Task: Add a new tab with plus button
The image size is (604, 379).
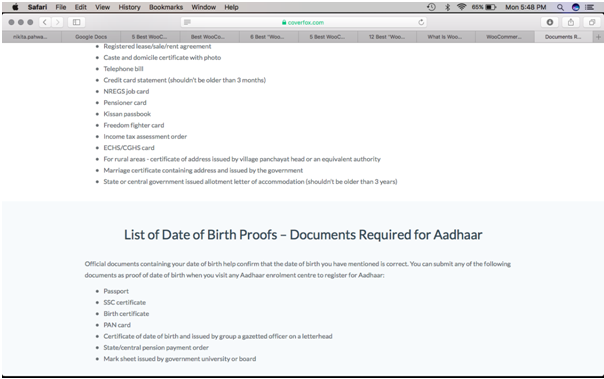Action: tap(598, 37)
